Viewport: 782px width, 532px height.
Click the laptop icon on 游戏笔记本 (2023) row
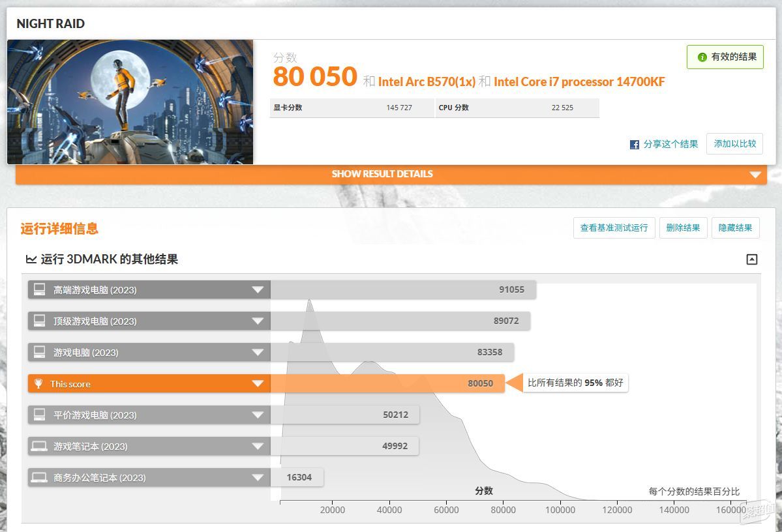coord(39,446)
